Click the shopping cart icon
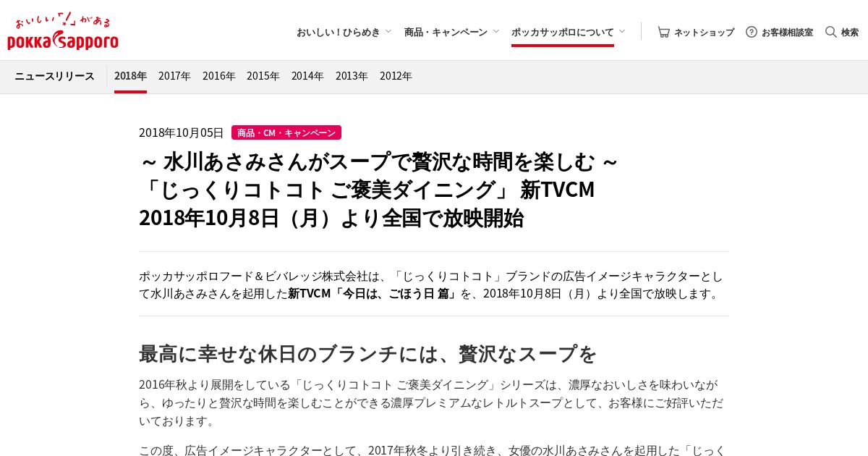Screen dimensions: 868x456 coord(663,32)
